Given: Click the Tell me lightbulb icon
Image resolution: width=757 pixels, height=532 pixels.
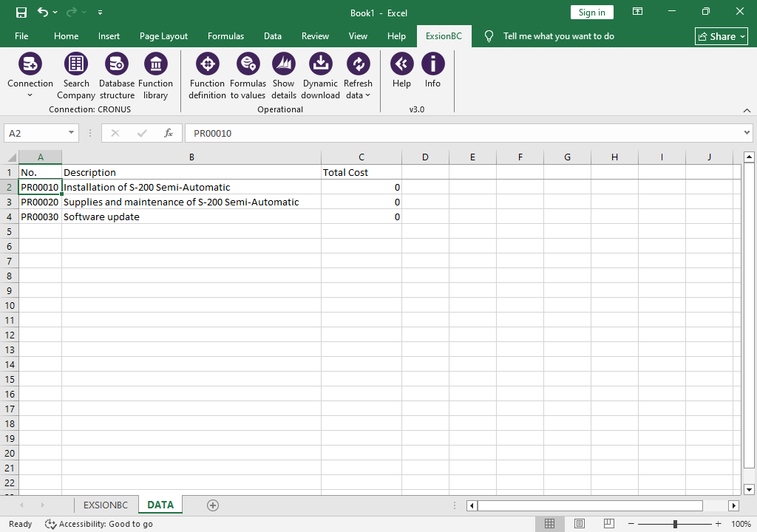Looking at the screenshot, I should click(x=489, y=36).
